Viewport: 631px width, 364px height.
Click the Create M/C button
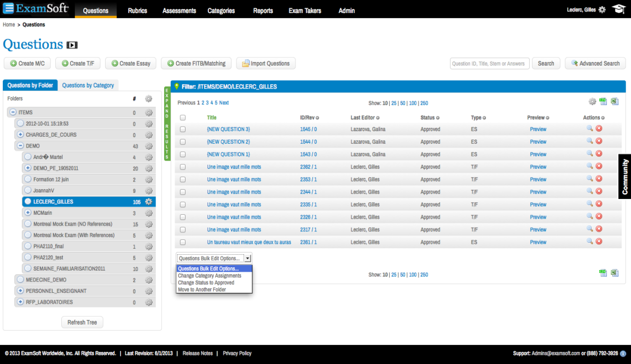[x=27, y=63]
